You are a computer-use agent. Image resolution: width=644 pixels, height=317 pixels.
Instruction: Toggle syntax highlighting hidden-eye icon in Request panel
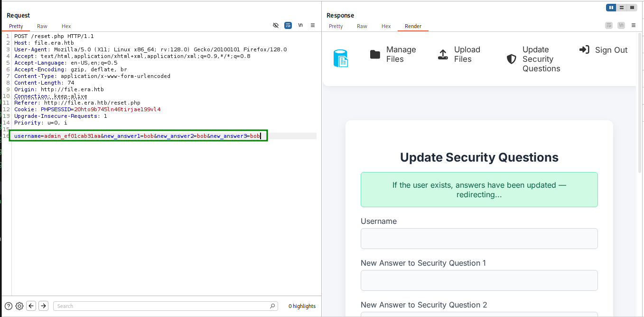(x=276, y=25)
